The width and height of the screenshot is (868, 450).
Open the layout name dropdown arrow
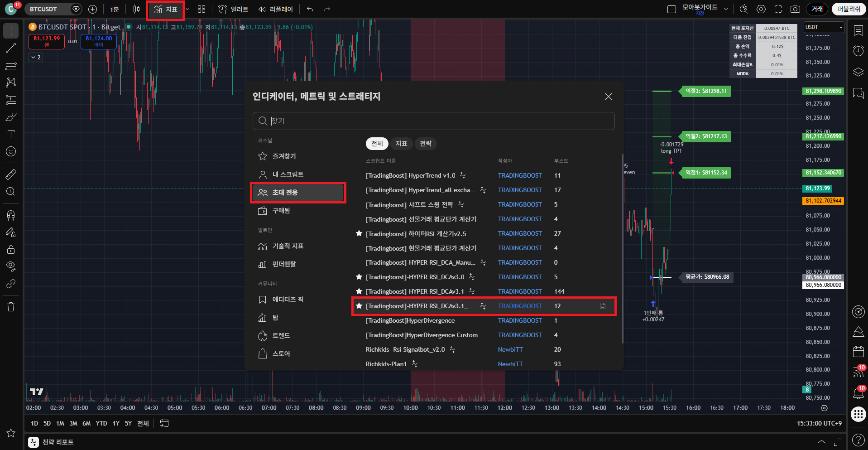click(726, 9)
